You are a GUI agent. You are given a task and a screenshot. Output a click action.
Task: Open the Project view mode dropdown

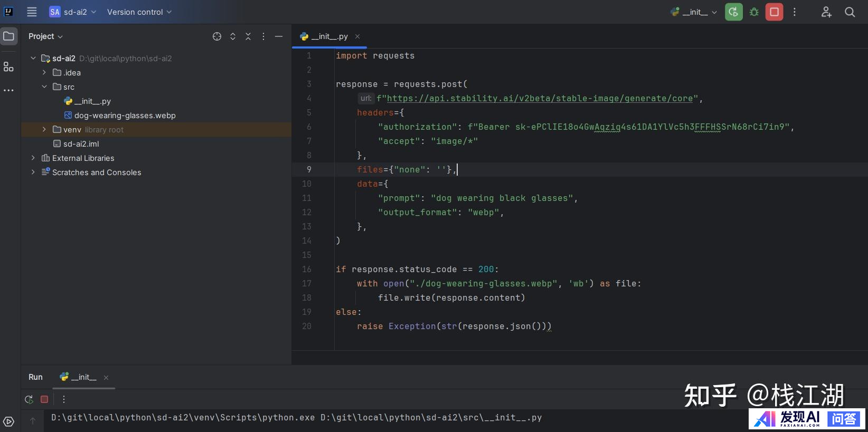45,36
